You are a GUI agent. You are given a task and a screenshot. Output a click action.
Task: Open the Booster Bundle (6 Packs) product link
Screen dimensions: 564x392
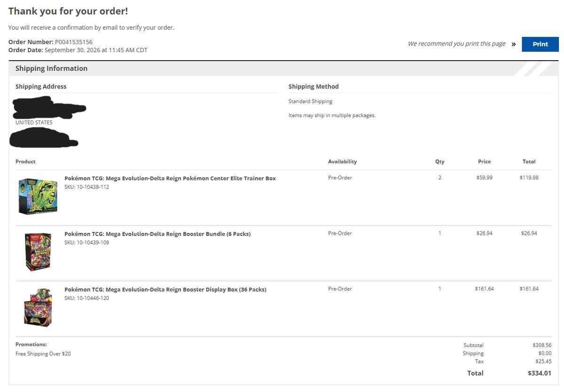[x=157, y=234]
